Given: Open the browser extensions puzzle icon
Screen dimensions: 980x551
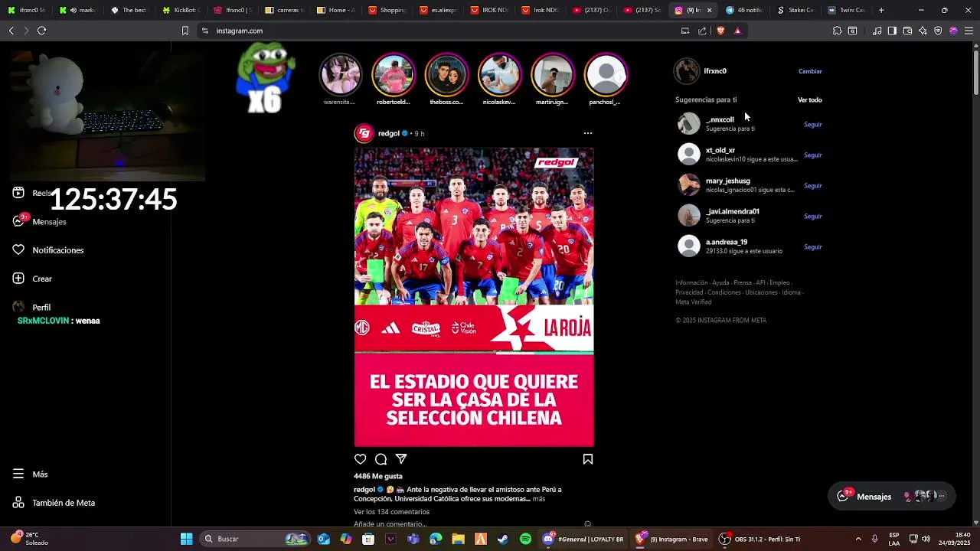Looking at the screenshot, I should pyautogui.click(x=837, y=31).
